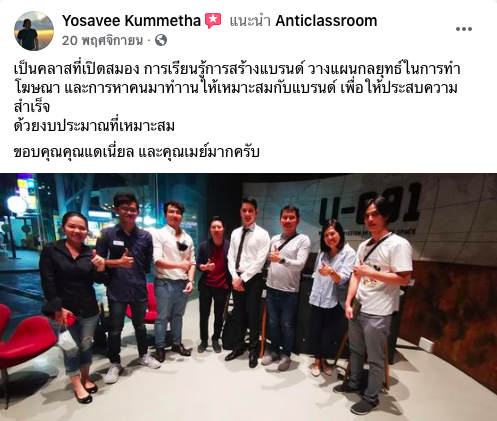
Task: Click the post date 20 พฤศจิกายน
Action: click(102, 41)
